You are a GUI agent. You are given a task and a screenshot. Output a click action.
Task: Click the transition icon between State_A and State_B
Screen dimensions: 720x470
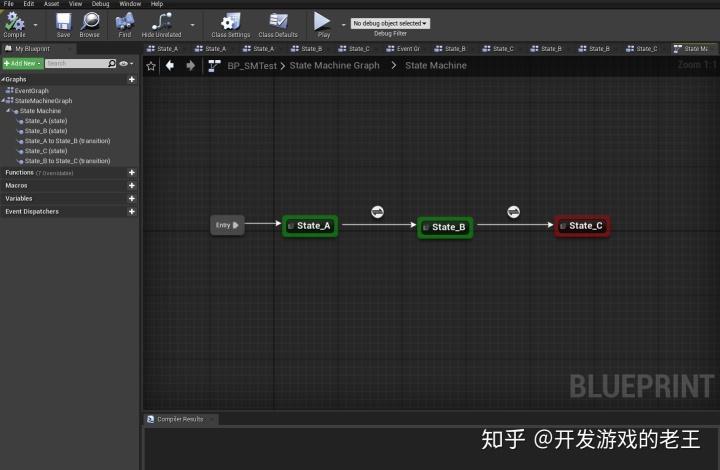pyautogui.click(x=377, y=212)
